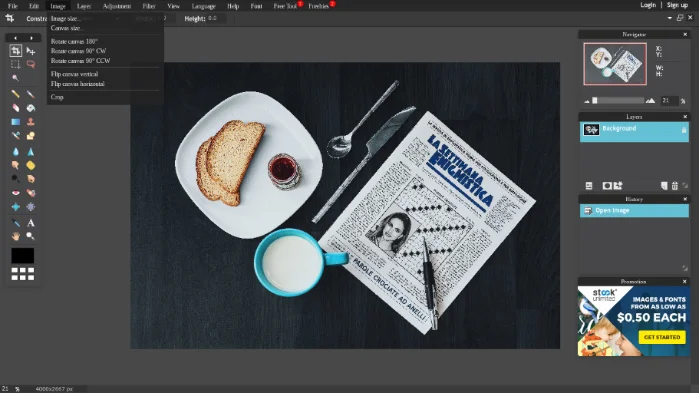Click the Navigator preview thumbnail
This screenshot has width=699, height=393.
[615, 64]
